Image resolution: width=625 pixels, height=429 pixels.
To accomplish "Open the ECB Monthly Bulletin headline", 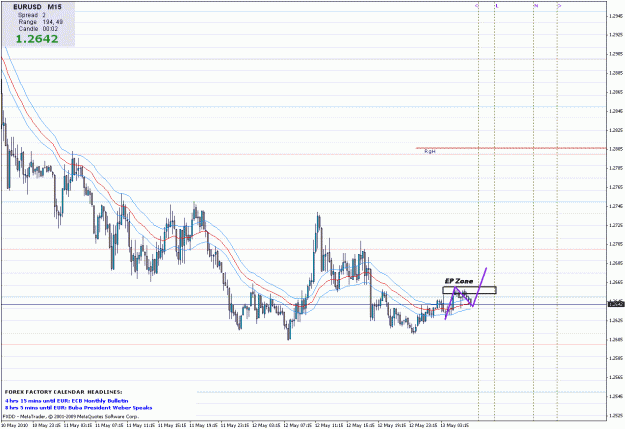I will pos(67,401).
